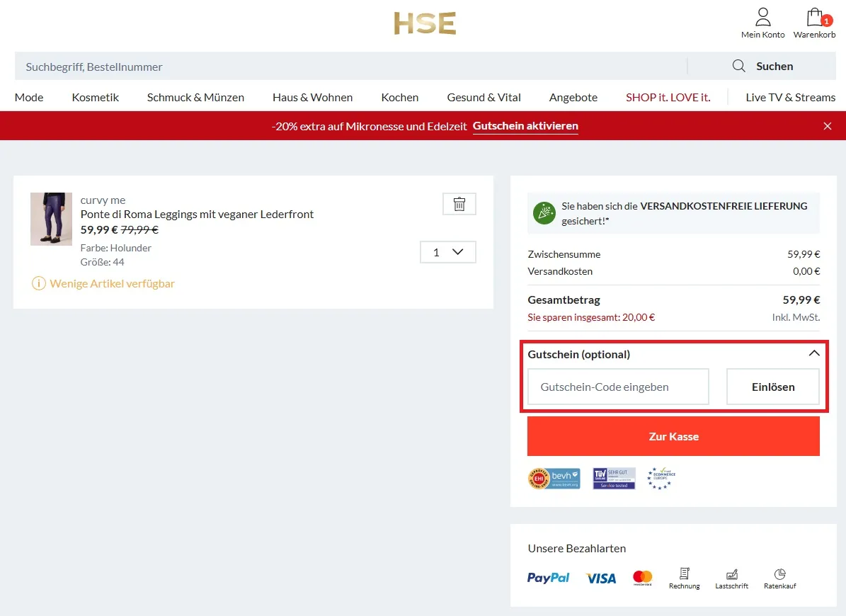Image resolution: width=846 pixels, height=616 pixels.
Task: Click the PayPal payment icon
Action: [x=547, y=577]
